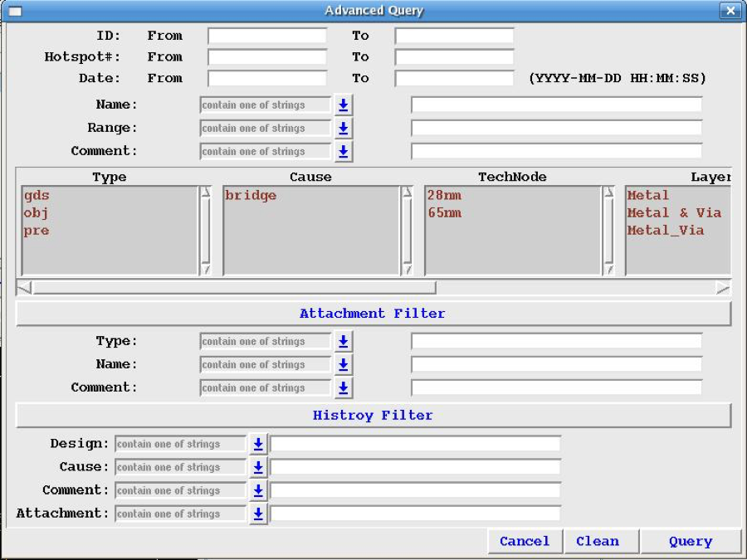Open the window menu icon in title bar

pos(15,11)
